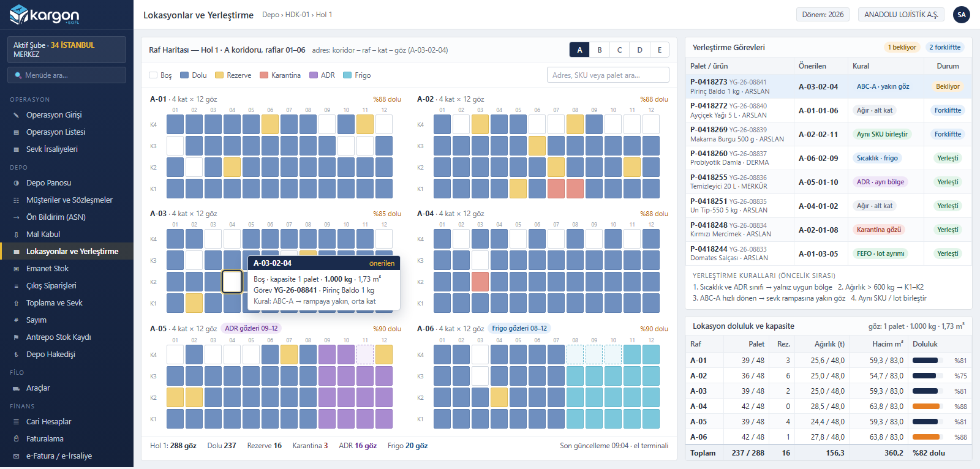The height and width of the screenshot is (469, 980).
Task: Switch to corridor tab C
Action: point(619,50)
